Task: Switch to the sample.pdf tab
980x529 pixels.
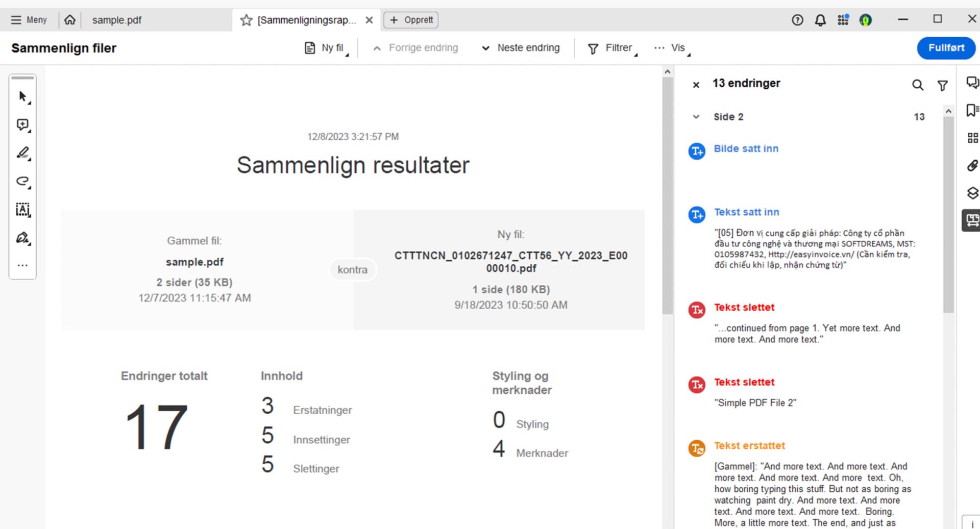Action: pos(117,20)
